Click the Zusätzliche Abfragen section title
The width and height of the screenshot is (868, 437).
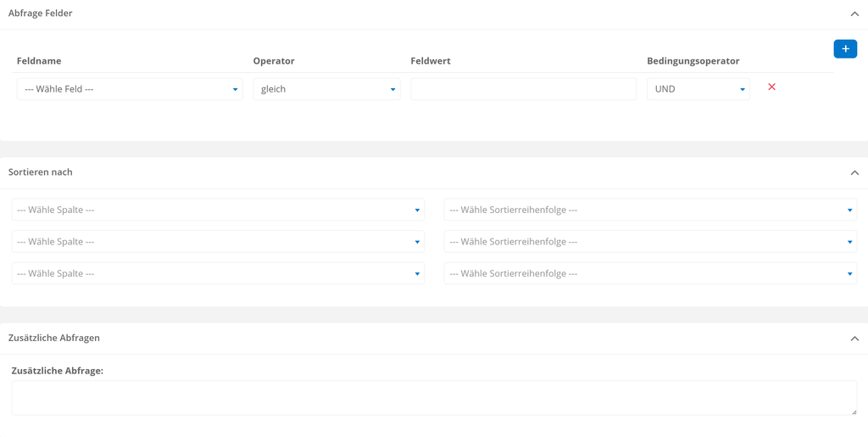(x=54, y=338)
